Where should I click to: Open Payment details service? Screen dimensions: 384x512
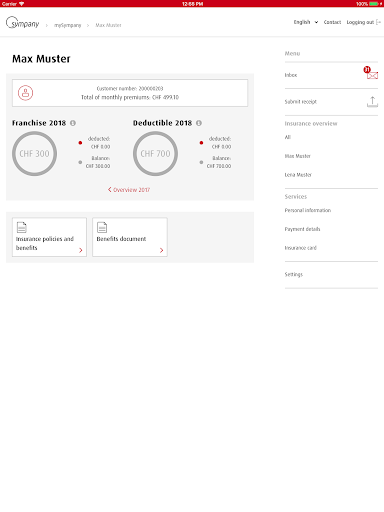[302, 229]
